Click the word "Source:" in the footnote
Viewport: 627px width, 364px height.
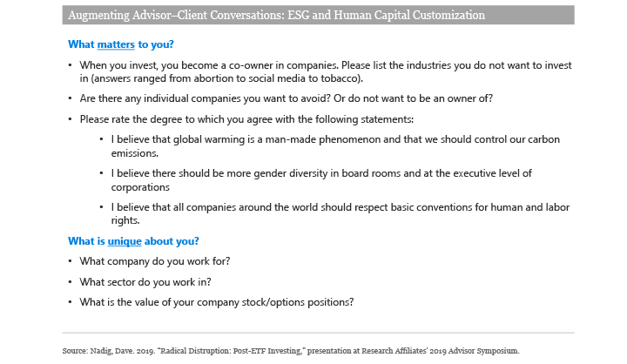(75, 349)
